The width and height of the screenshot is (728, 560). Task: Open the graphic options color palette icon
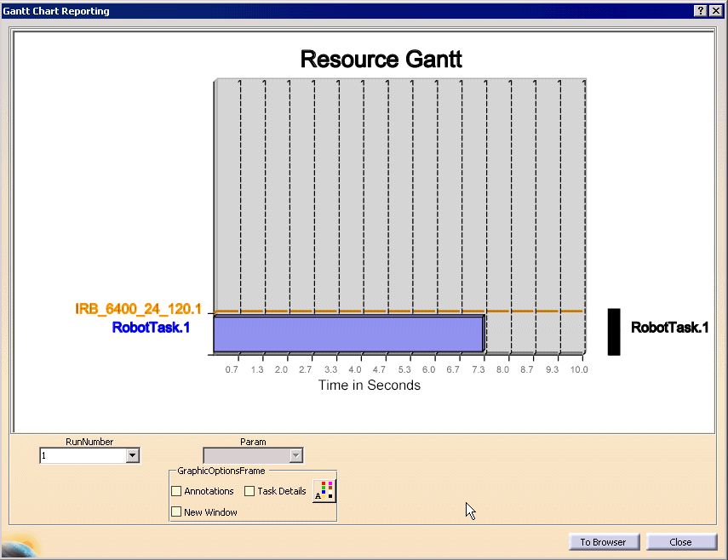pos(324,491)
